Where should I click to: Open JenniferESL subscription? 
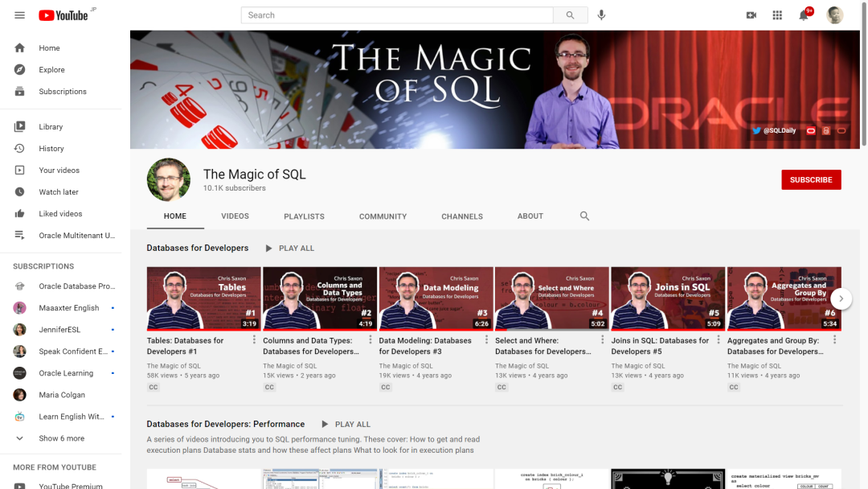[x=61, y=330]
